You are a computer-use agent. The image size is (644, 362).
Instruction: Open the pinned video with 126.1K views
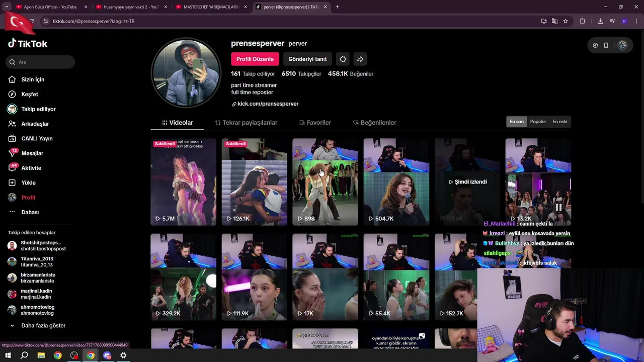tap(254, 182)
